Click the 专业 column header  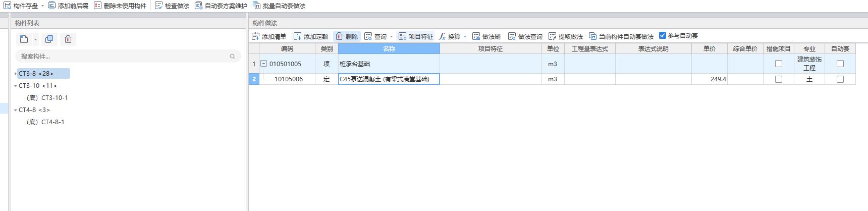pos(809,49)
